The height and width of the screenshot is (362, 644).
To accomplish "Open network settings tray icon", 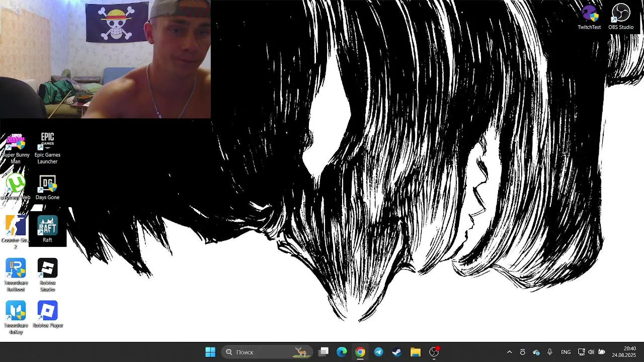I will click(581, 352).
